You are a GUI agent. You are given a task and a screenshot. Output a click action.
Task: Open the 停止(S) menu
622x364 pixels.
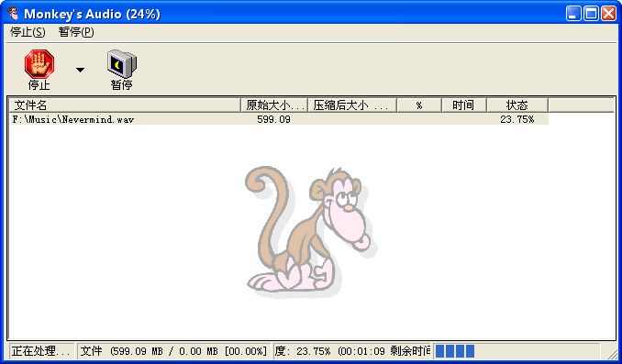[x=28, y=32]
